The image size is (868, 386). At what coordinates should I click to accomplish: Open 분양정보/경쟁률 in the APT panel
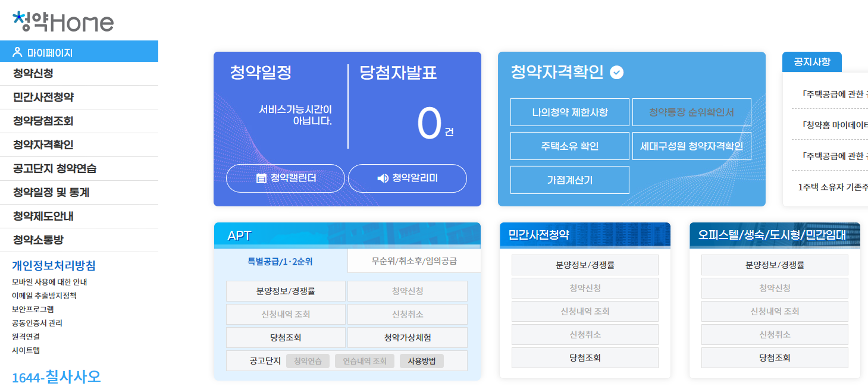pos(286,291)
